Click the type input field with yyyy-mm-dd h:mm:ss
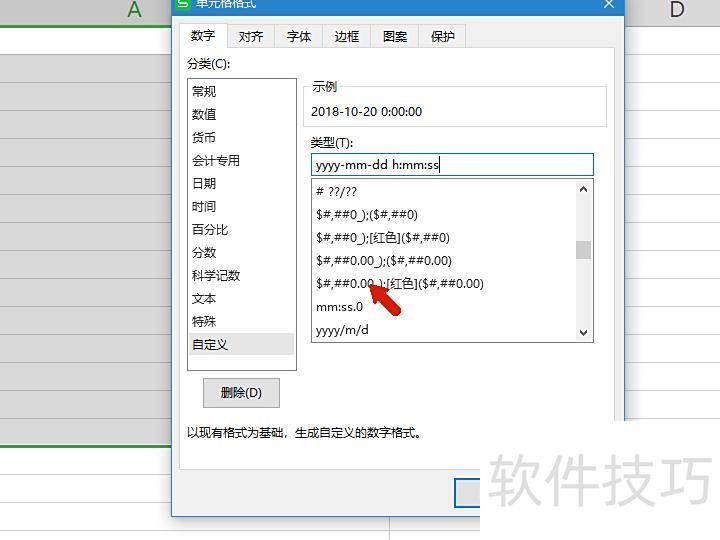Viewport: 720px width, 540px height. click(452, 165)
